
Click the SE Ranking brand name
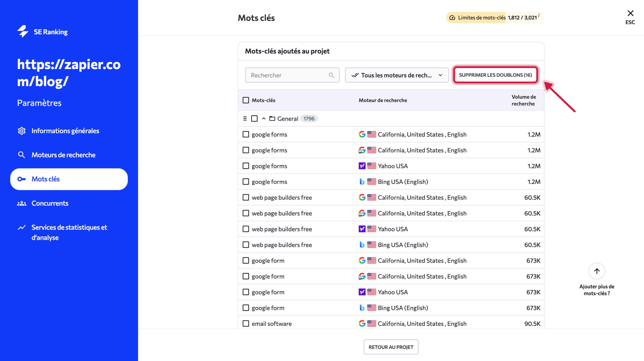pyautogui.click(x=51, y=32)
